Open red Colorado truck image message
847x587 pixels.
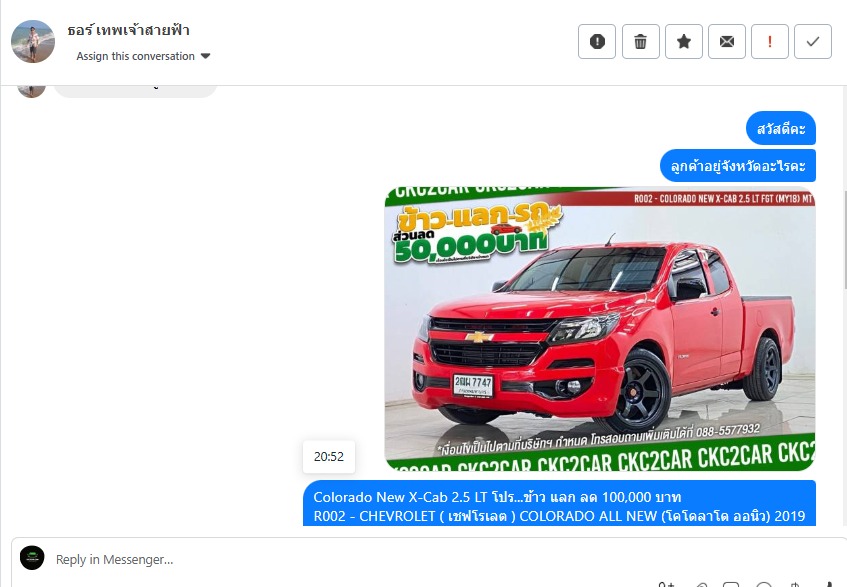pos(600,328)
